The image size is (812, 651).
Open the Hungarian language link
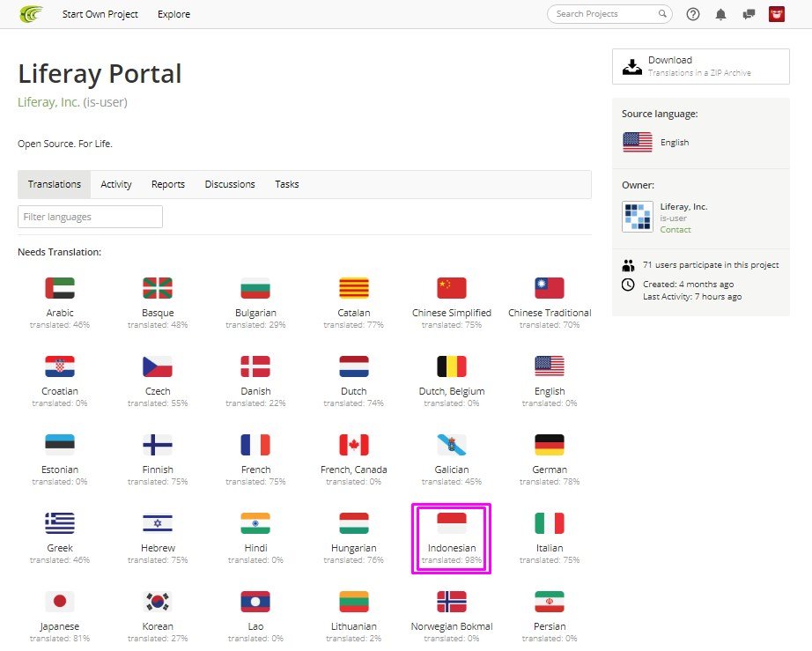(x=354, y=548)
